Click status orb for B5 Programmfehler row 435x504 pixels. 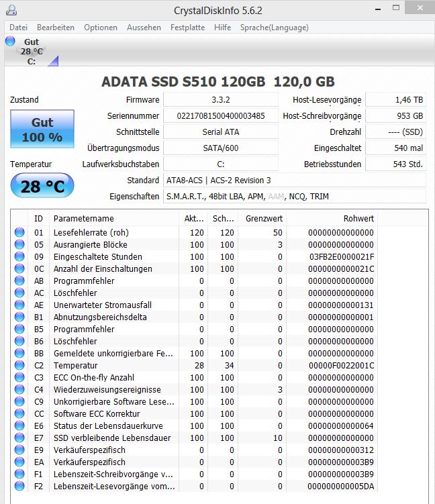point(19,329)
